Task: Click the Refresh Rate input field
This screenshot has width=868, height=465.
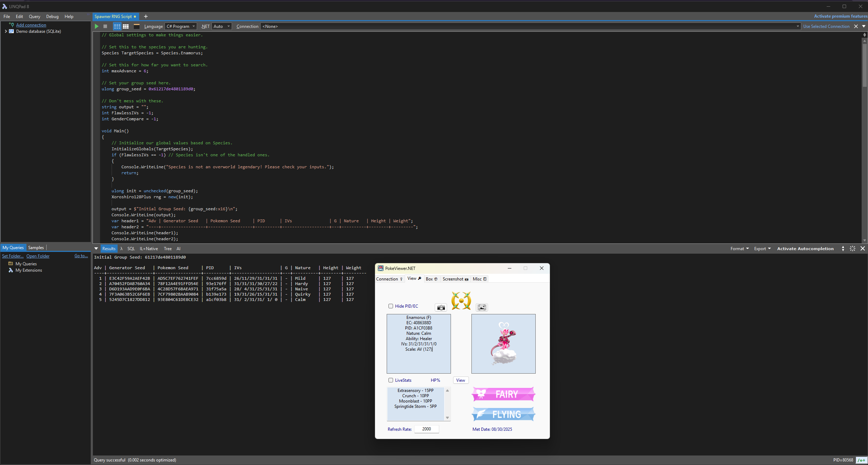Action: coord(426,429)
